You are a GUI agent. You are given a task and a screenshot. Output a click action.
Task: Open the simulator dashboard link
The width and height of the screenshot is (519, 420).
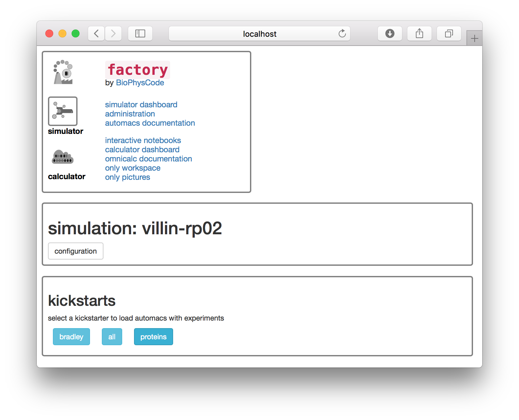pos(141,105)
